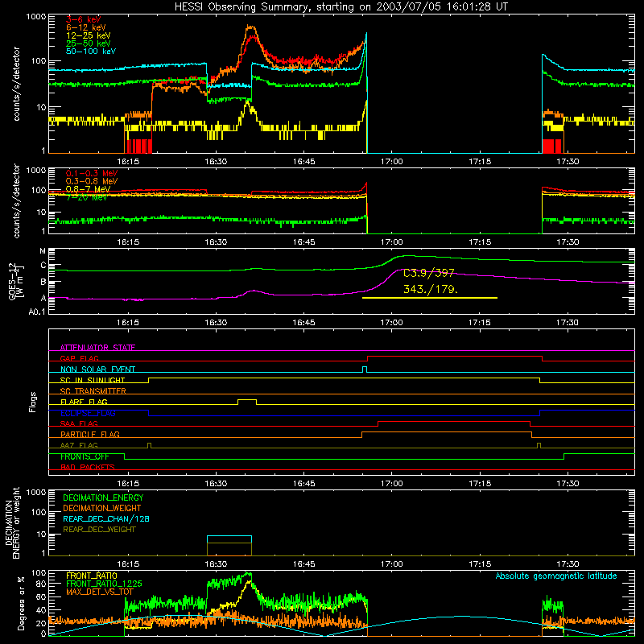Image resolution: width=644 pixels, height=644 pixels.
Task: Select the FRONTS_OFF flag label
Action: coord(85,456)
